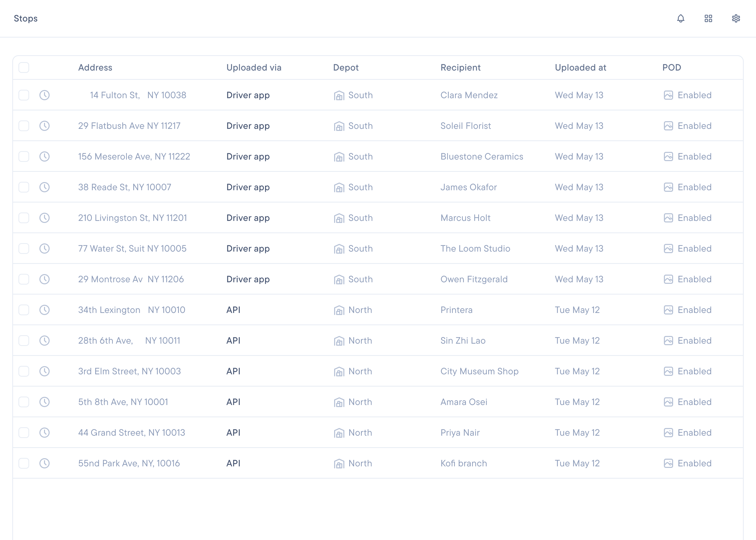Select recipient Bluestone Ceramics

click(x=482, y=156)
